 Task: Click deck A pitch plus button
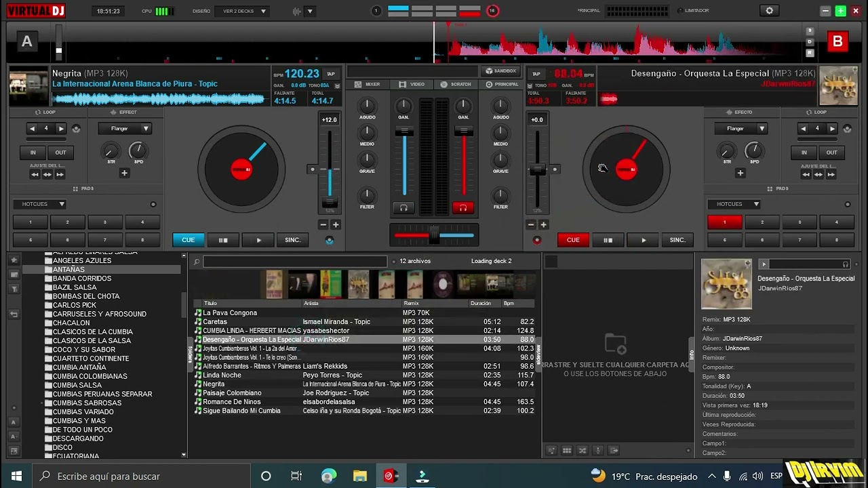point(335,224)
